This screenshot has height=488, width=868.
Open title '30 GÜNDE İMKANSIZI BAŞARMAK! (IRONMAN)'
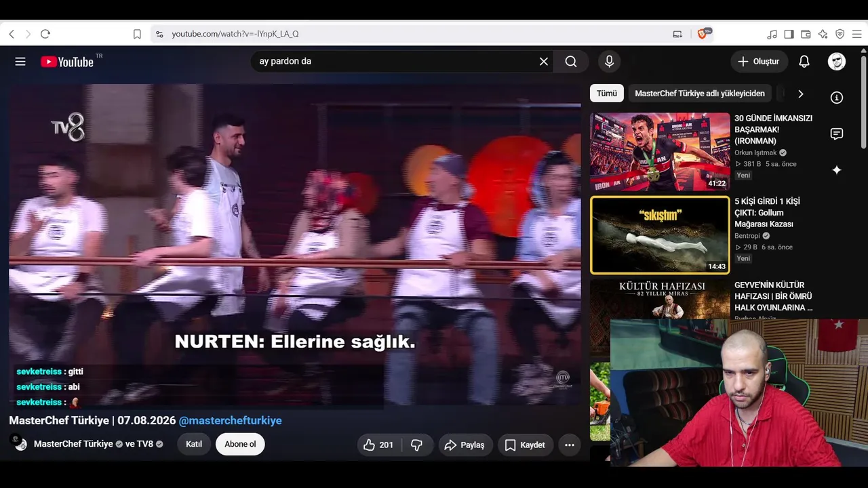(x=773, y=129)
